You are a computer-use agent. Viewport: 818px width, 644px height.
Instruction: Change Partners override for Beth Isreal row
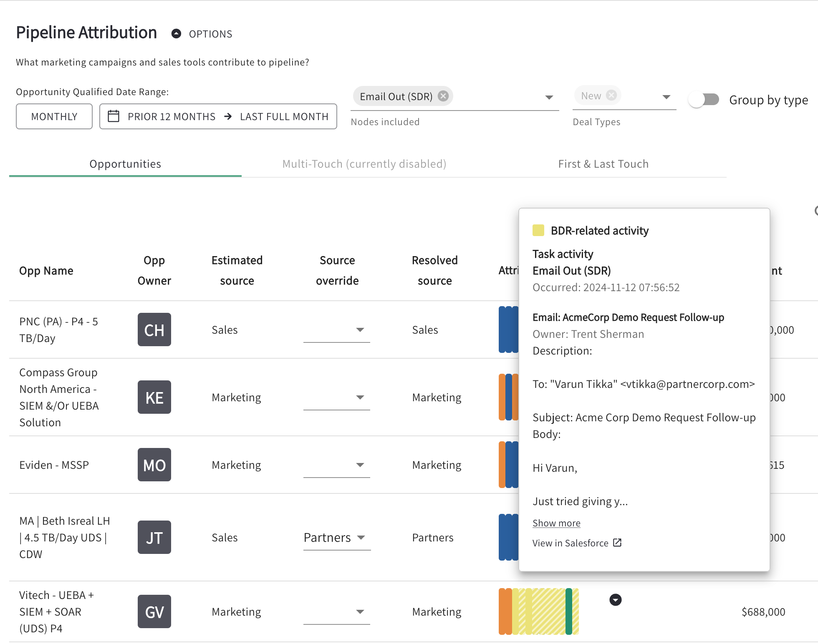[x=337, y=538]
